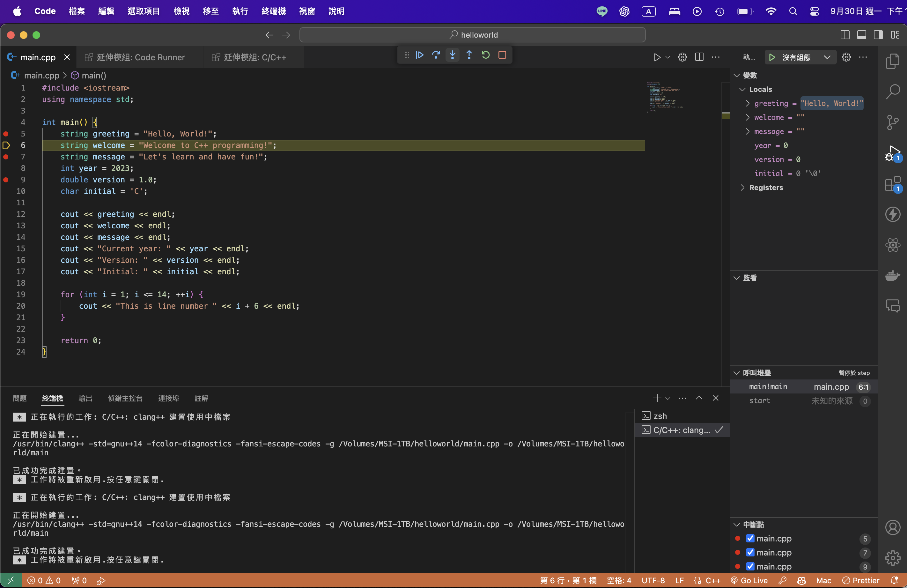This screenshot has width=907, height=588.
Task: Open the 終端機 menu in the menu bar
Action: tap(274, 11)
